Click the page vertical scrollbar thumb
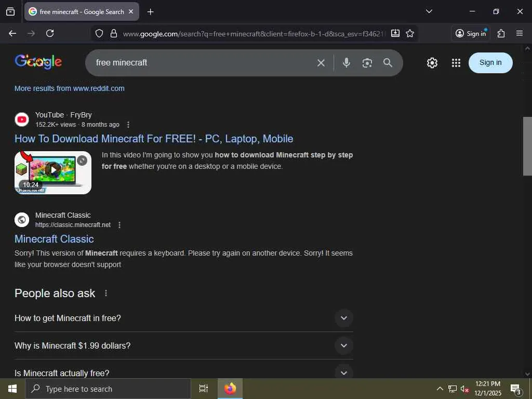The width and height of the screenshot is (532, 399). tap(527, 146)
